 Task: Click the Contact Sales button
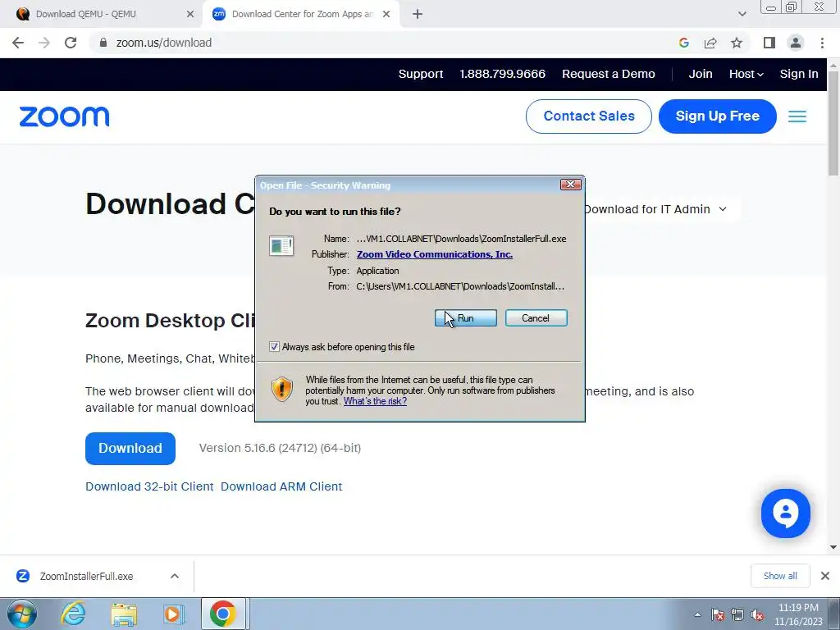pos(589,116)
